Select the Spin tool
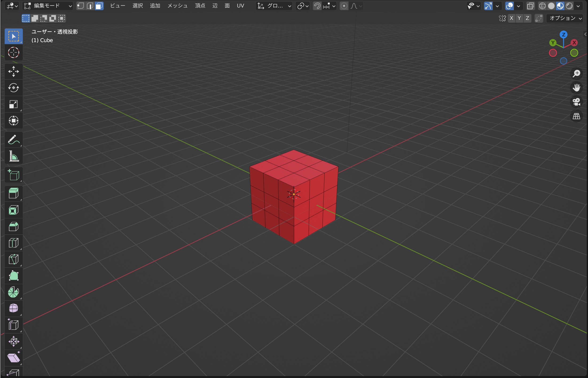588x378 pixels. [x=13, y=292]
